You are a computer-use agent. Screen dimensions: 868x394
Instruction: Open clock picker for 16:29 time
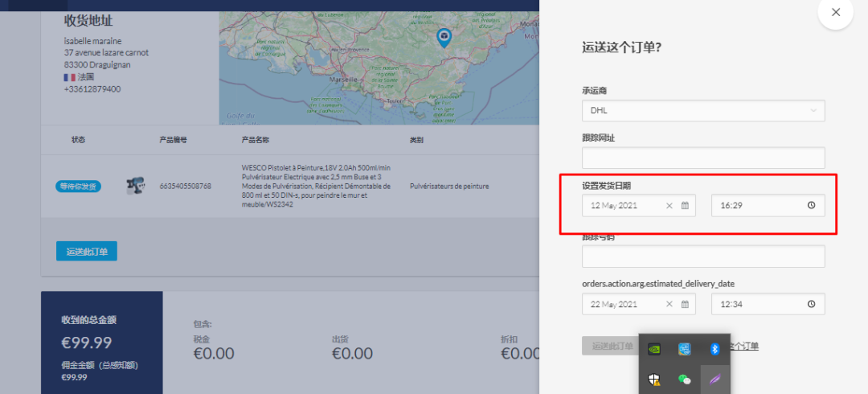pyautogui.click(x=812, y=205)
